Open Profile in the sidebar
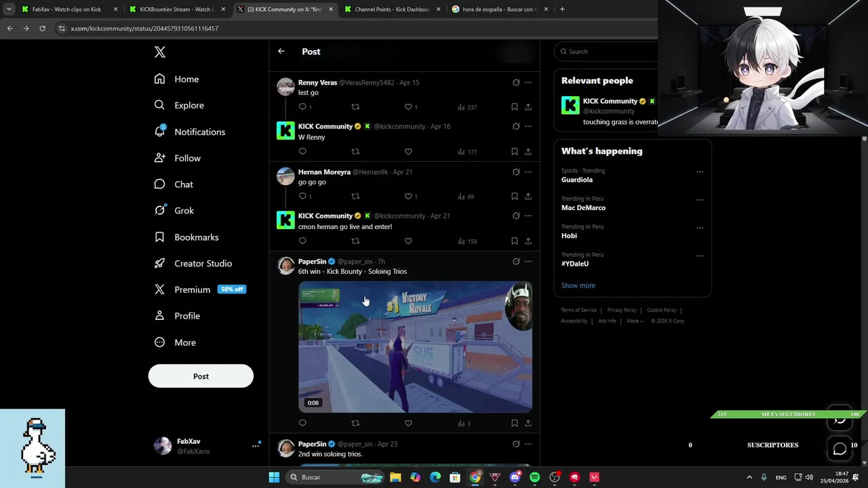868x488 pixels. 177,316
